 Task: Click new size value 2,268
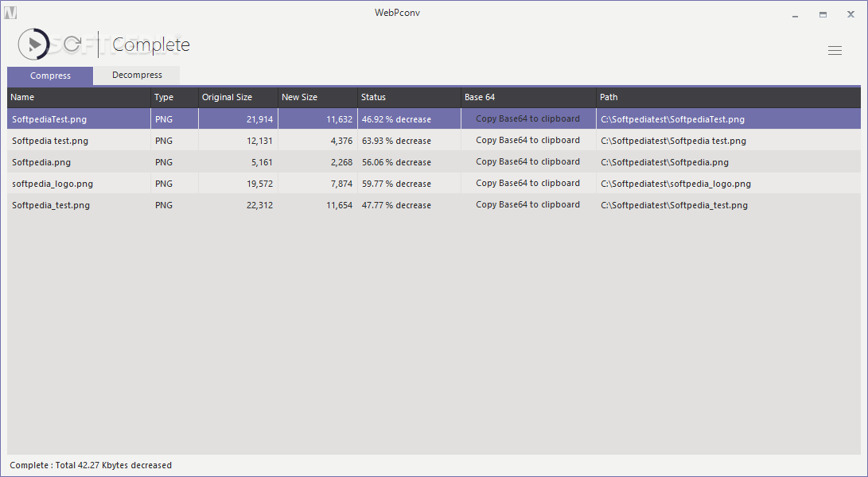click(x=341, y=162)
